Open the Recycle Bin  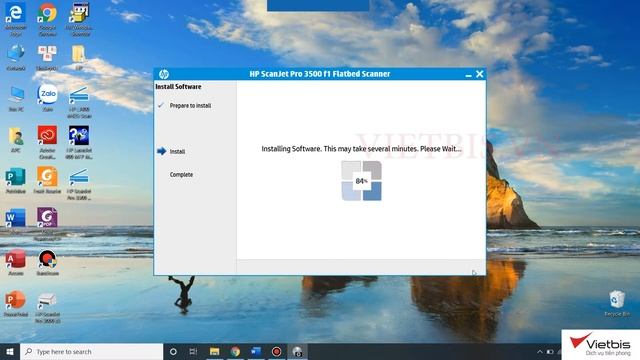click(617, 302)
